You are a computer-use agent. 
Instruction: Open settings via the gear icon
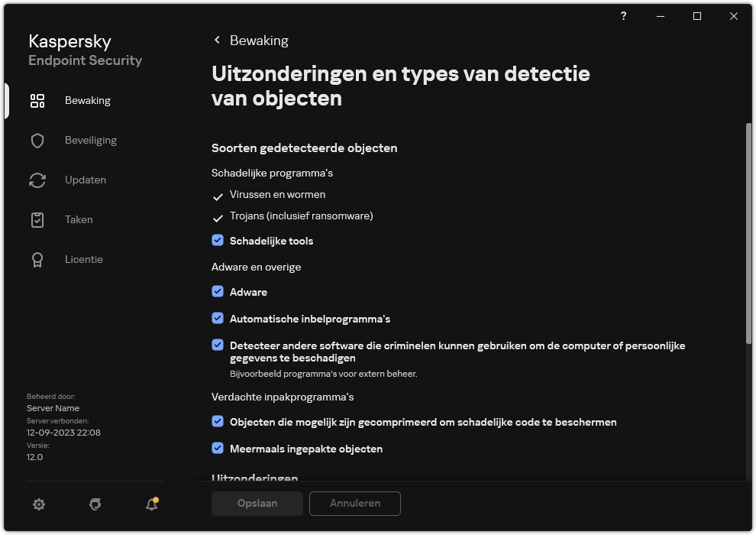pos(39,504)
